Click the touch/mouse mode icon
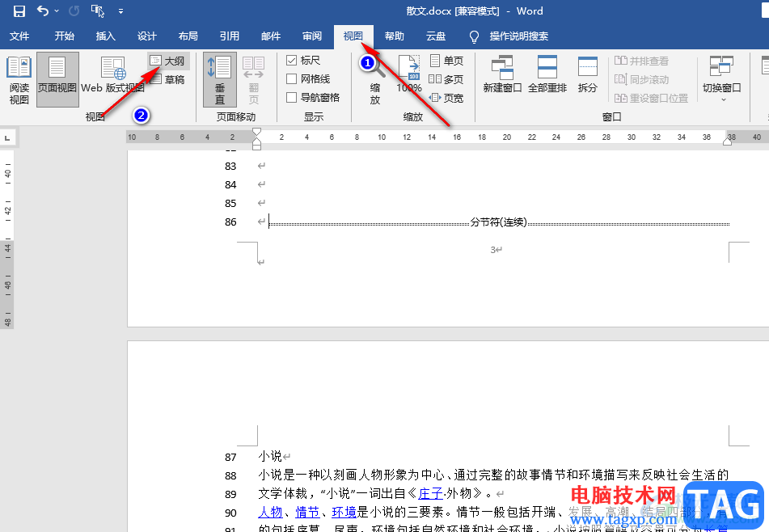769x532 pixels. pos(98,11)
